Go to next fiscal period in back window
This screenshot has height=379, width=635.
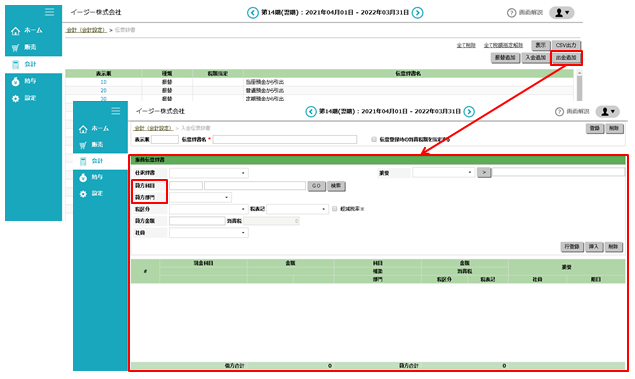pyautogui.click(x=418, y=13)
